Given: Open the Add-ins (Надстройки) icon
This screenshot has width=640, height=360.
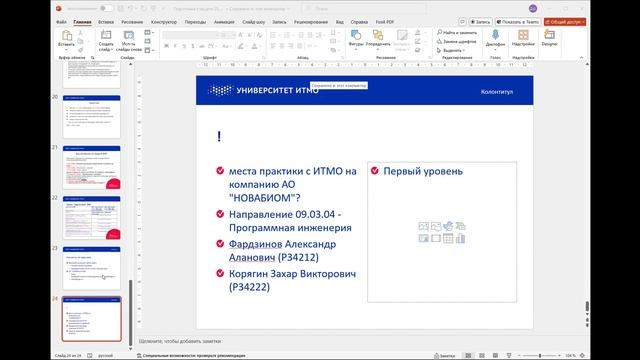Looking at the screenshot, I should coord(523,35).
